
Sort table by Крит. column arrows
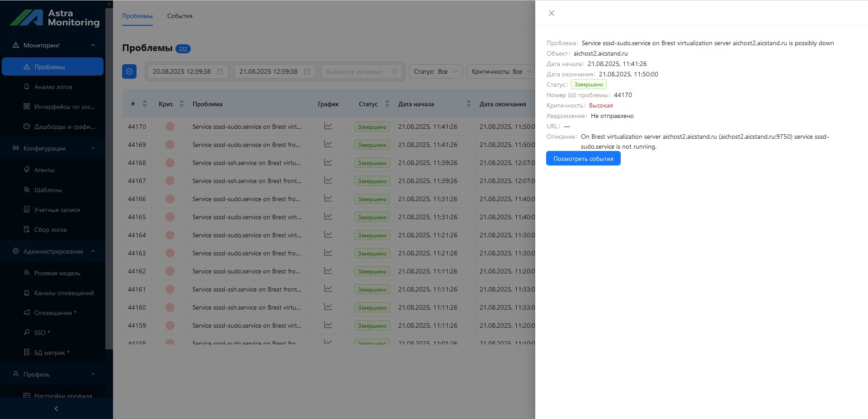click(x=181, y=104)
